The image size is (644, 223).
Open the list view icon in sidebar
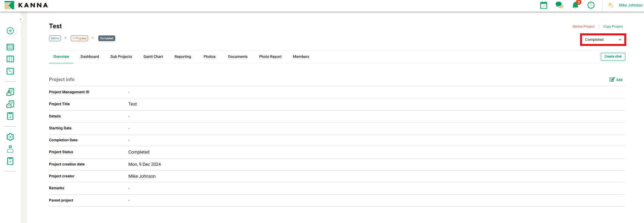coord(10,47)
